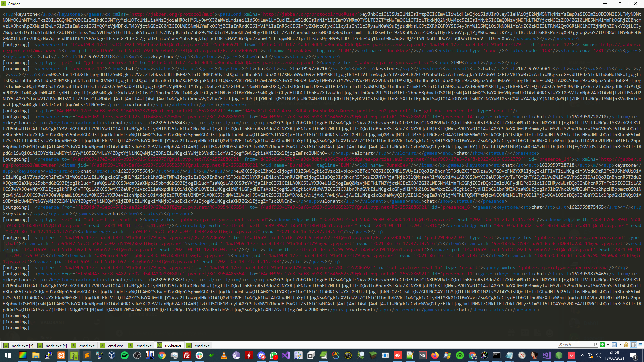Expand hidden system tray icons chevron
The image size is (644, 362).
point(582,355)
